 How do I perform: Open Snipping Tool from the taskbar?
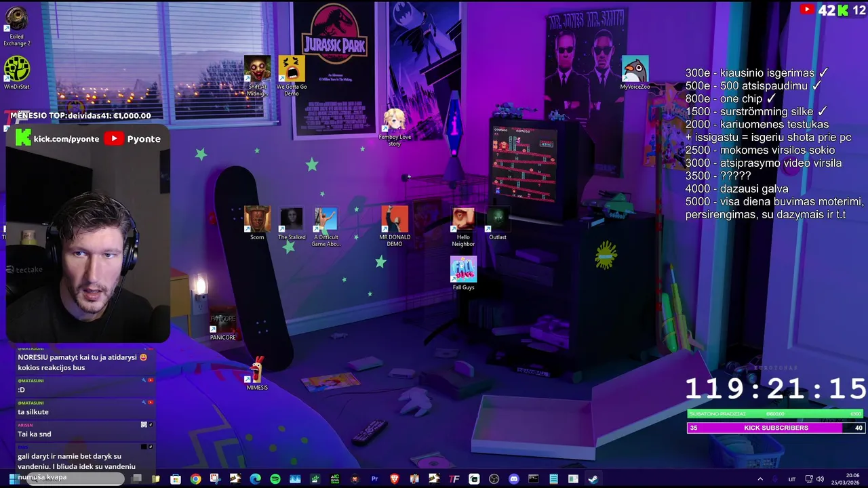[x=216, y=479]
